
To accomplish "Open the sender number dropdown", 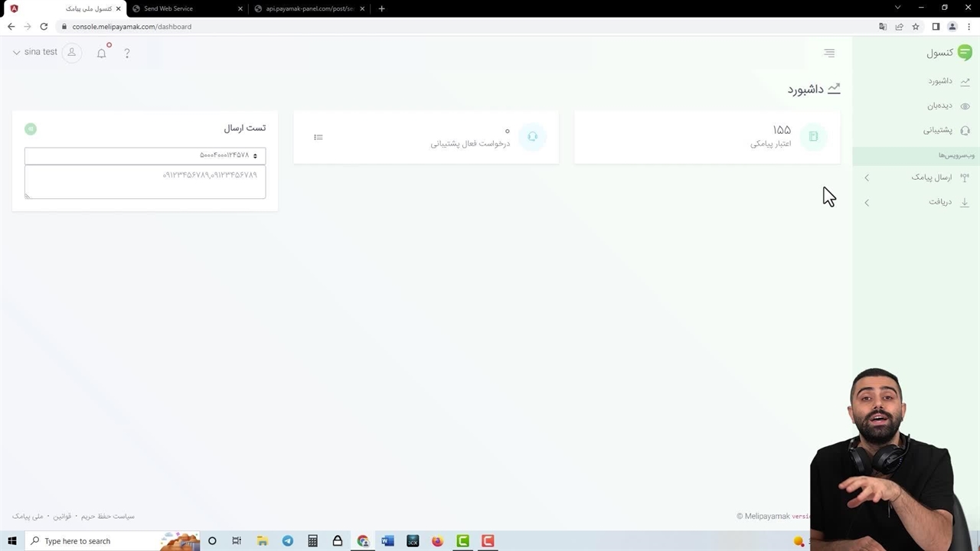I will coord(145,156).
